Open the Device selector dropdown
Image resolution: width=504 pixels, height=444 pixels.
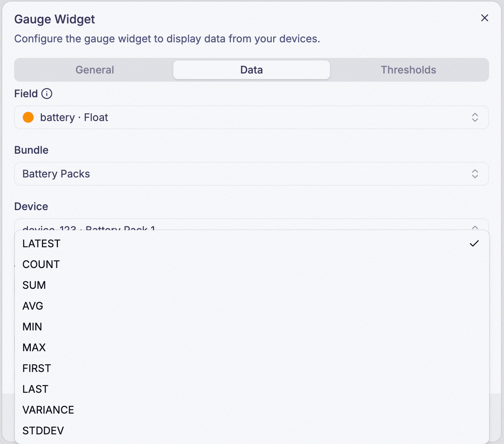[252, 225]
